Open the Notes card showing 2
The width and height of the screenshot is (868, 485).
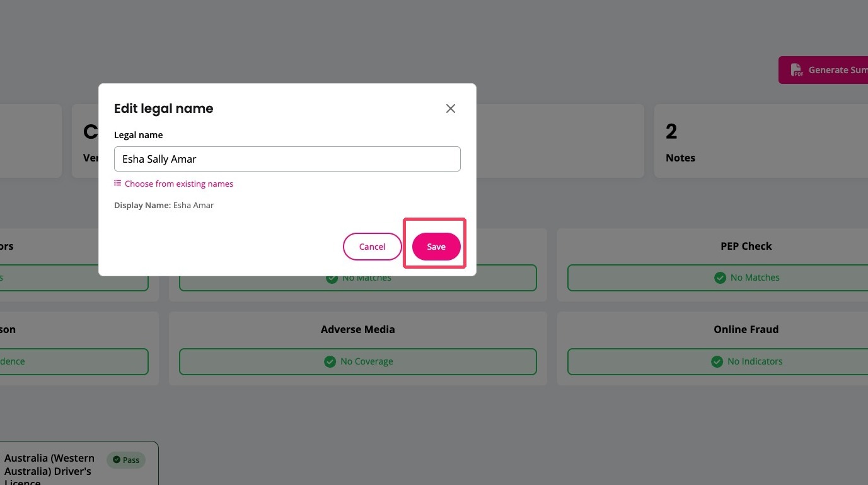coord(761,141)
